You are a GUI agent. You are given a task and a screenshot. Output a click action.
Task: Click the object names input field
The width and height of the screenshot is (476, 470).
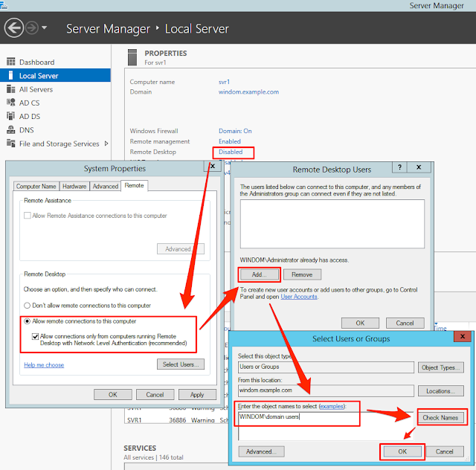coord(326,426)
